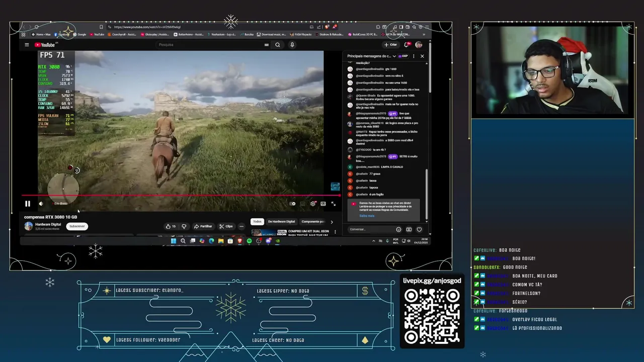Select the 'Todos' filter chip
Image resolution: width=644 pixels, height=362 pixels.
pos(257,222)
